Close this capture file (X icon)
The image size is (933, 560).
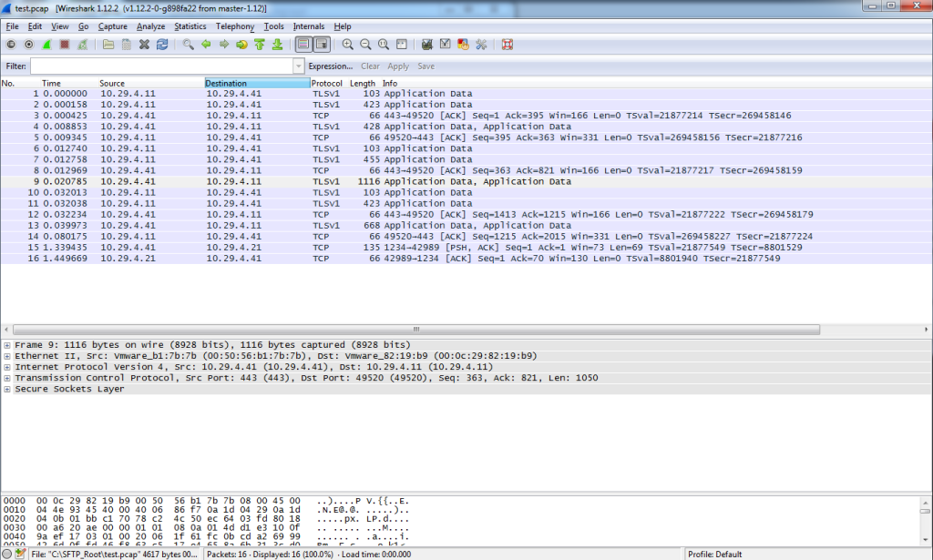tap(144, 45)
